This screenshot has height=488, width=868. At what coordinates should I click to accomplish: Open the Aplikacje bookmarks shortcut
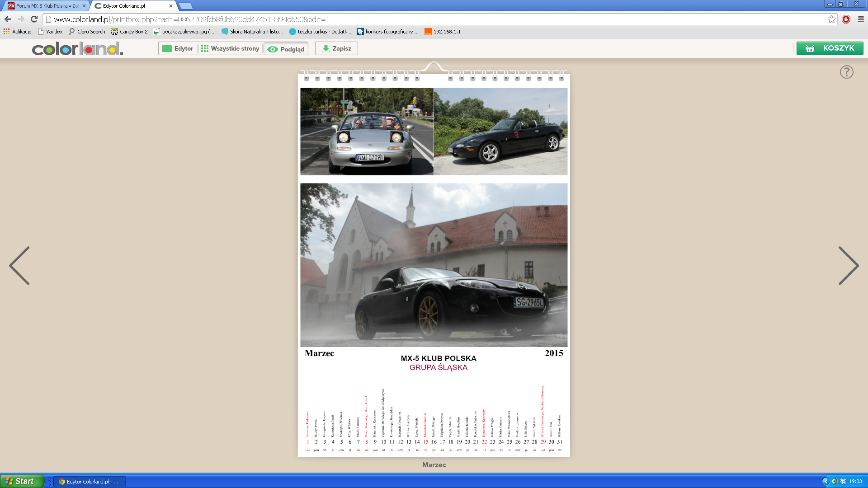[18, 32]
